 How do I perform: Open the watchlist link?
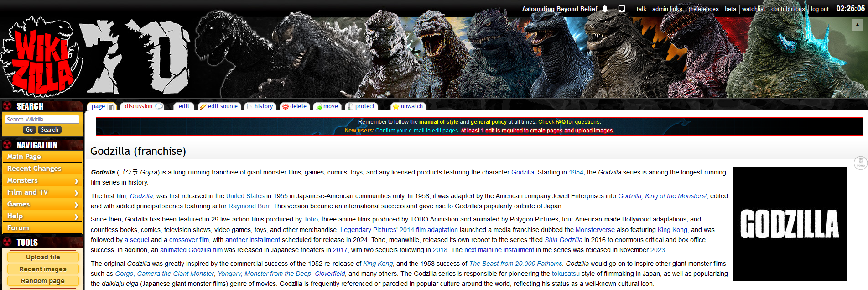pyautogui.click(x=754, y=9)
